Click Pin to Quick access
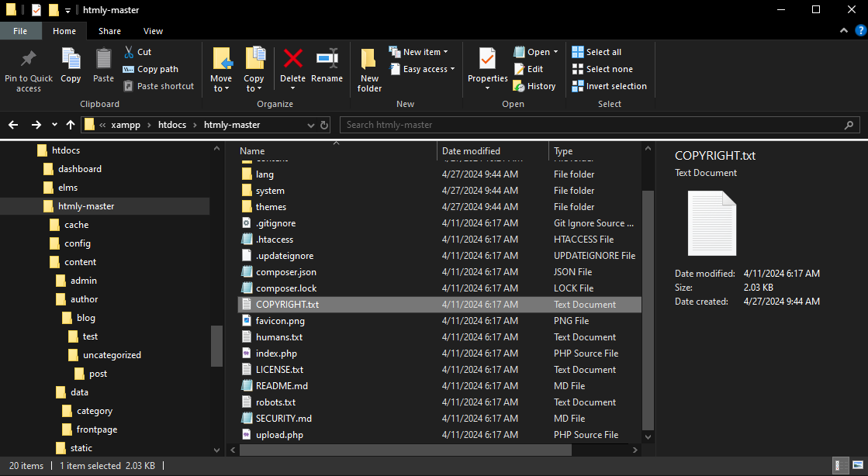The image size is (868, 476). click(x=28, y=70)
